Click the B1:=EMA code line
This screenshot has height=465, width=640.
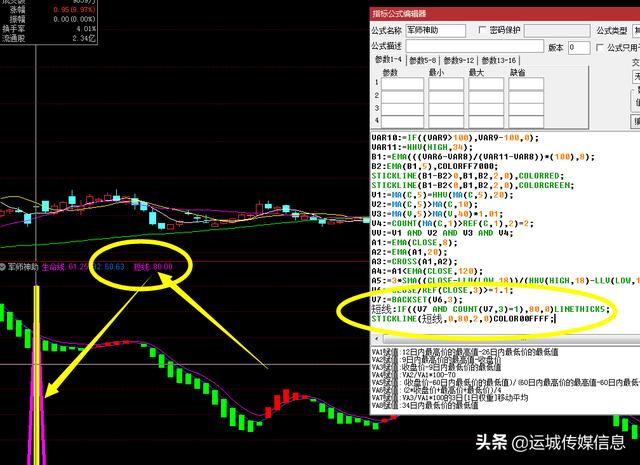point(483,157)
